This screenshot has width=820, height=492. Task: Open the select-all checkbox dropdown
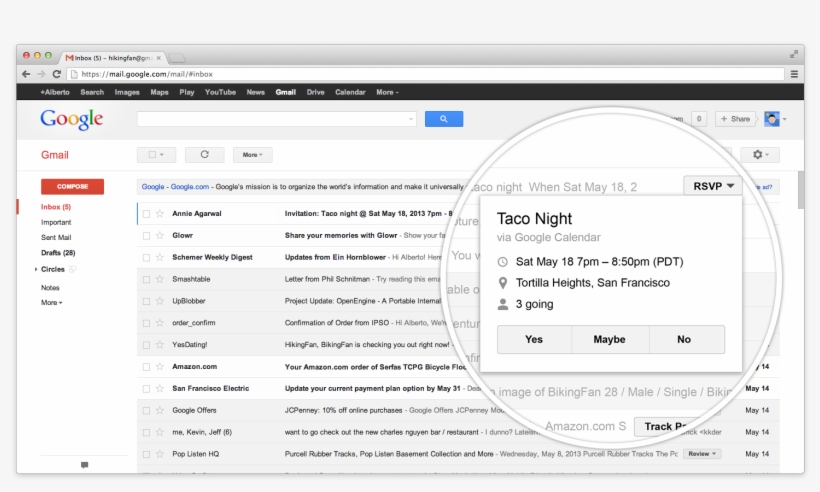[156, 155]
